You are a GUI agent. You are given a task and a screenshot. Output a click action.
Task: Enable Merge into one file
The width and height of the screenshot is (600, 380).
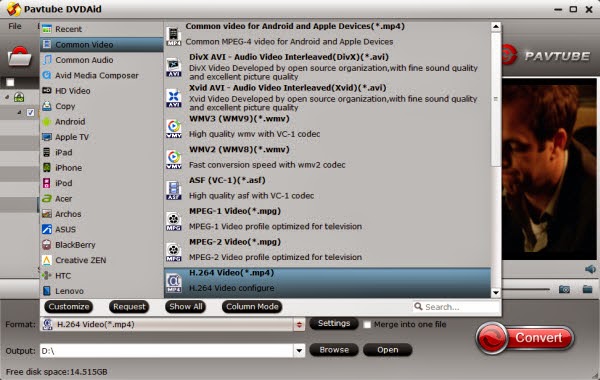(367, 325)
